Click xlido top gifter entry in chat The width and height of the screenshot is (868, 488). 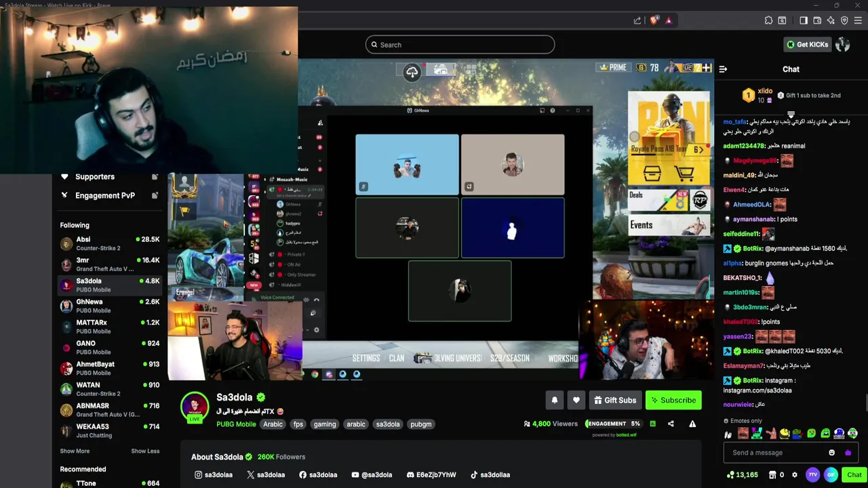[x=758, y=96]
